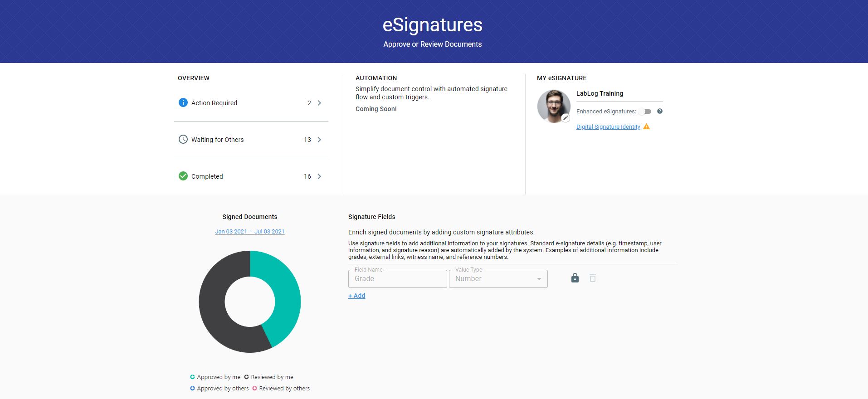This screenshot has height=399, width=868.
Task: Toggle the Enhanced eSignatures switch
Action: tap(645, 112)
